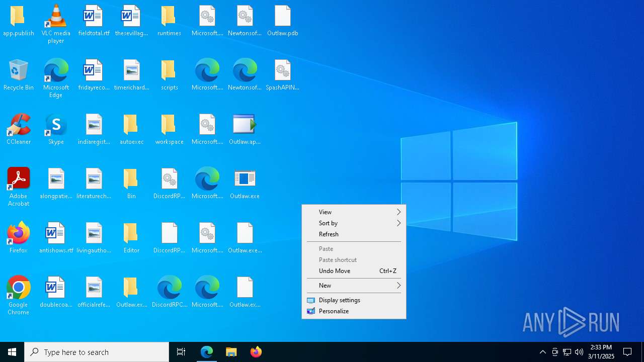This screenshot has width=644, height=362.
Task: Select the Microsoft Edge desktop shortcut
Action: tap(56, 78)
